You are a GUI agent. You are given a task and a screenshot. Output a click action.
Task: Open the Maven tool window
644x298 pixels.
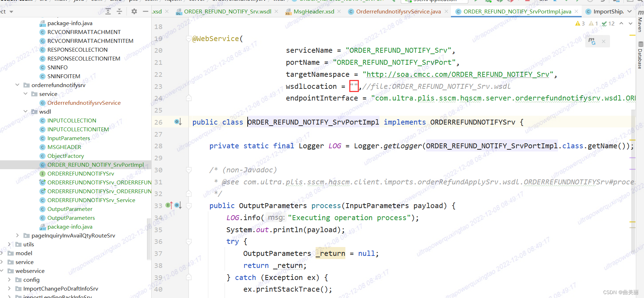(640, 21)
